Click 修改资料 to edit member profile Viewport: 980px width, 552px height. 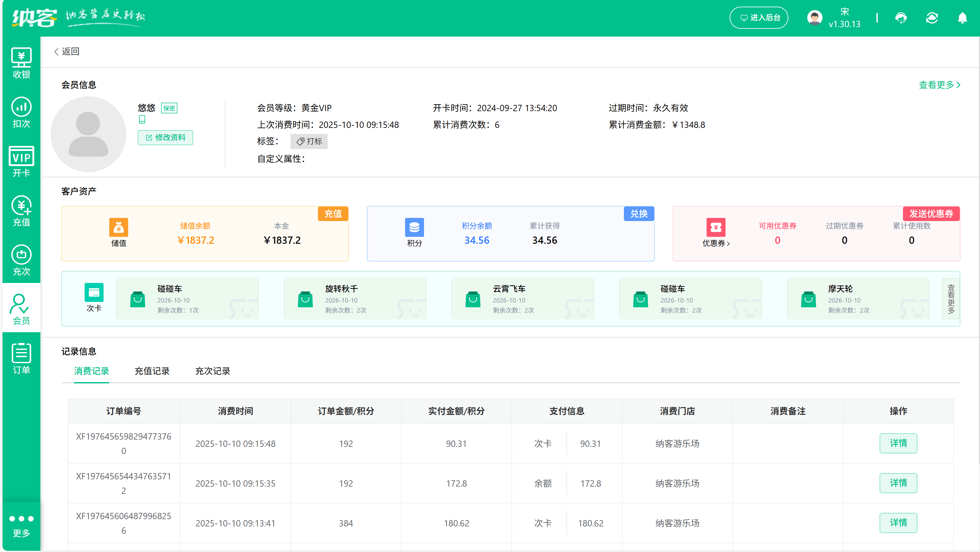(x=165, y=138)
